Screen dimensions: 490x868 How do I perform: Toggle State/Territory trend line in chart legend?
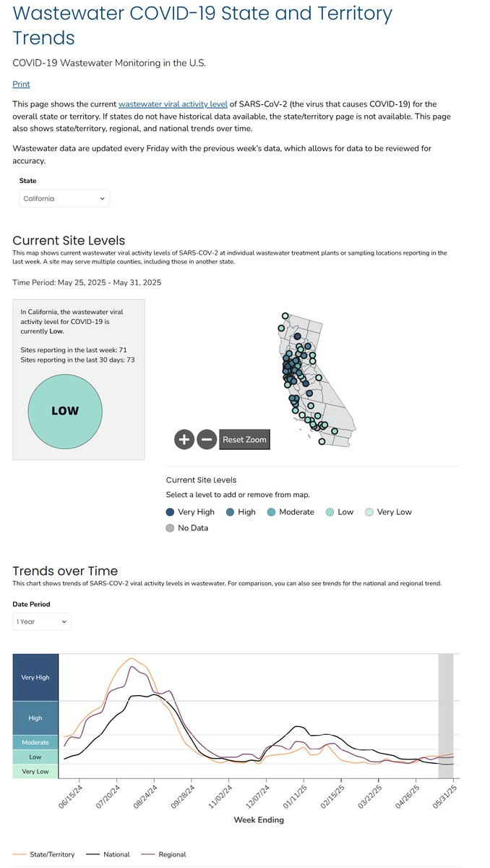point(43,854)
